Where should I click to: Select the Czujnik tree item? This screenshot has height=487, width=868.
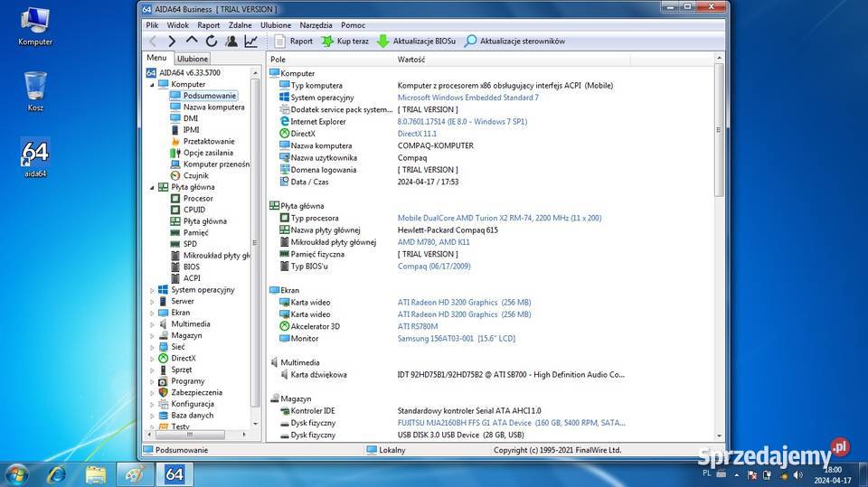click(196, 175)
